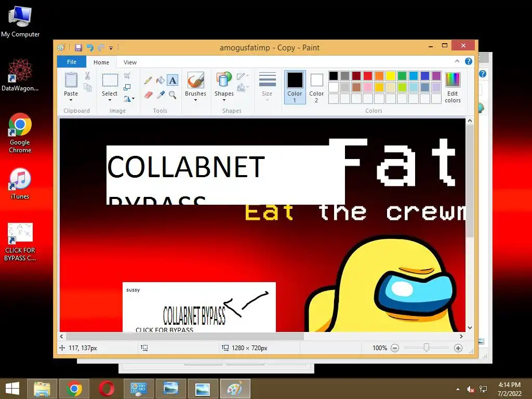This screenshot has width=532, height=399.
Task: Expand the Shapes dropdown arrow
Action: click(x=224, y=100)
